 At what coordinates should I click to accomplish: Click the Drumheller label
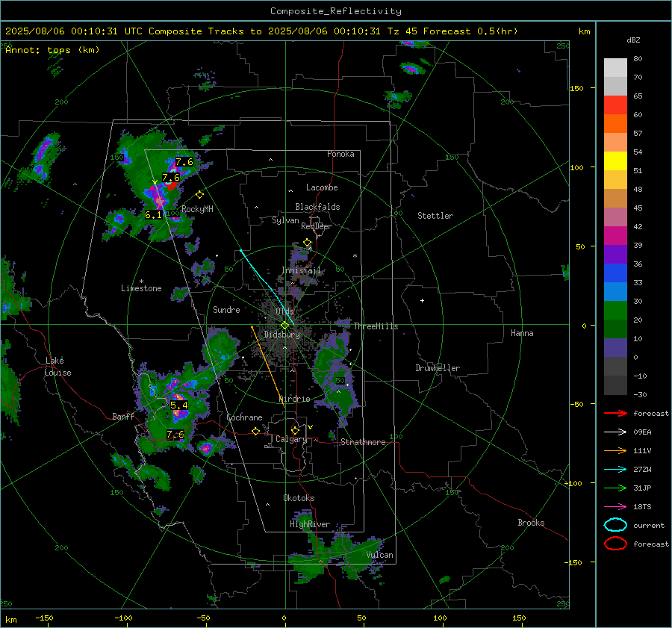tap(438, 368)
